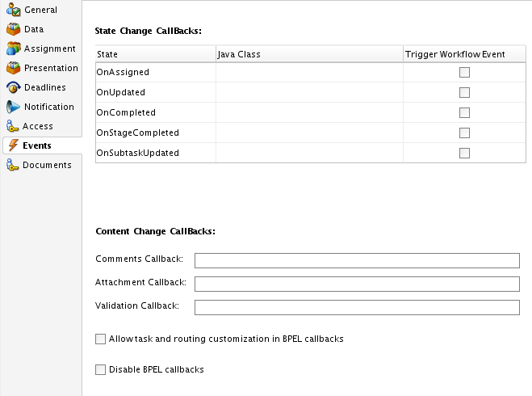This screenshot has width=532, height=396.
Task: Click the Presentation box icon
Action: click(x=13, y=68)
